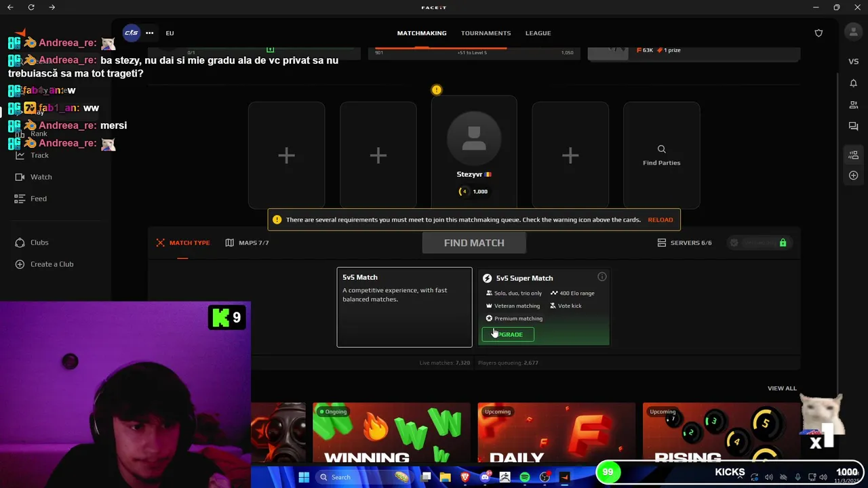Click the circled plus icon in right sidebar
Screen dimensions: 868x488
pyautogui.click(x=853, y=176)
